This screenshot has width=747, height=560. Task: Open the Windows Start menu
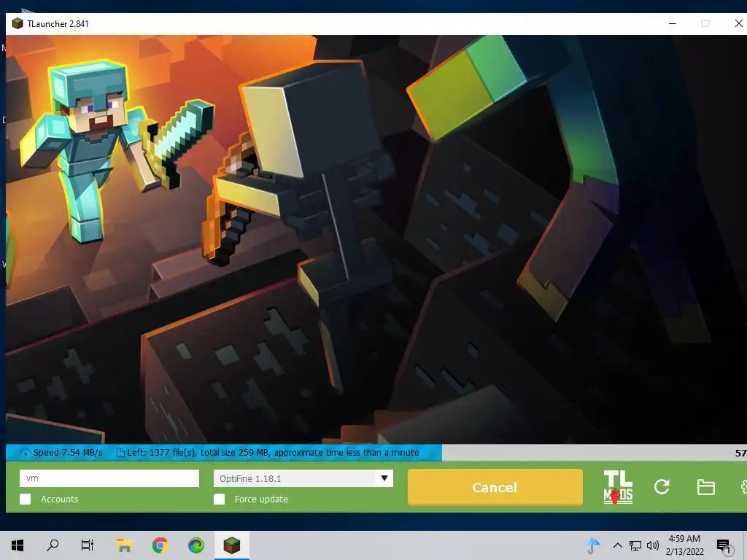(18, 545)
